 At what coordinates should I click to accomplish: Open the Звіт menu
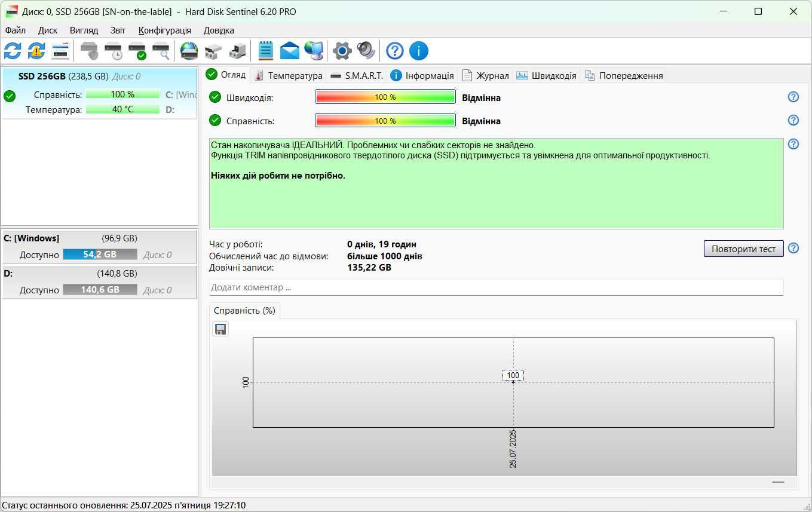click(x=118, y=30)
